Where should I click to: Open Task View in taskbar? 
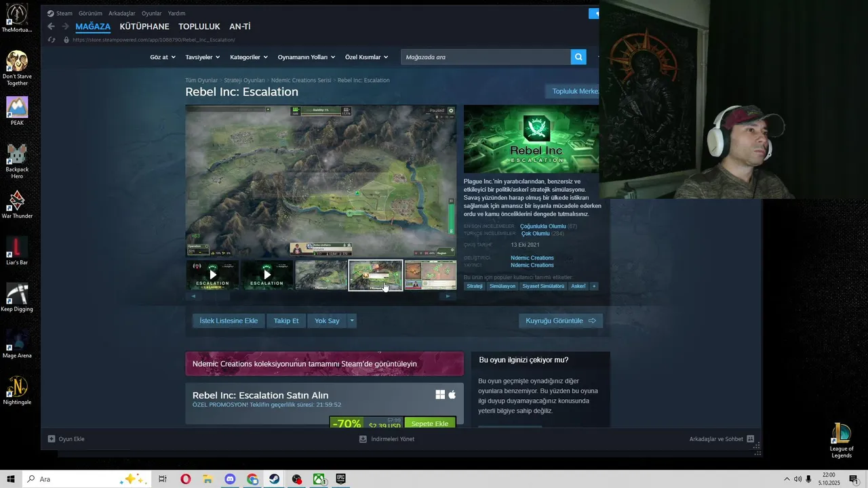pos(163,479)
